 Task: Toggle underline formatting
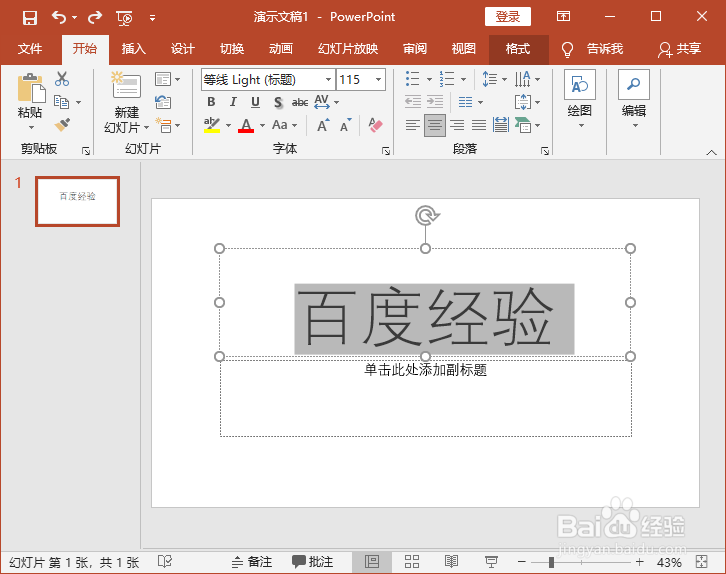pyautogui.click(x=255, y=102)
